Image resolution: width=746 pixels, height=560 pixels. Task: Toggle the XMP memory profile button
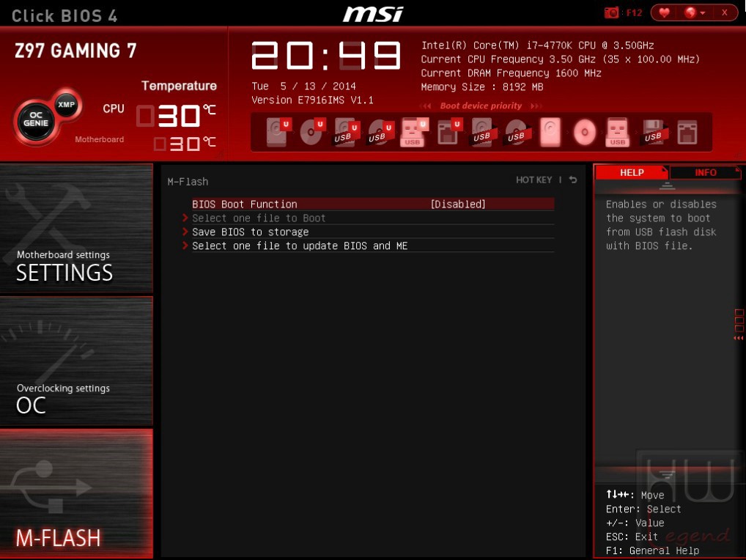click(x=67, y=105)
